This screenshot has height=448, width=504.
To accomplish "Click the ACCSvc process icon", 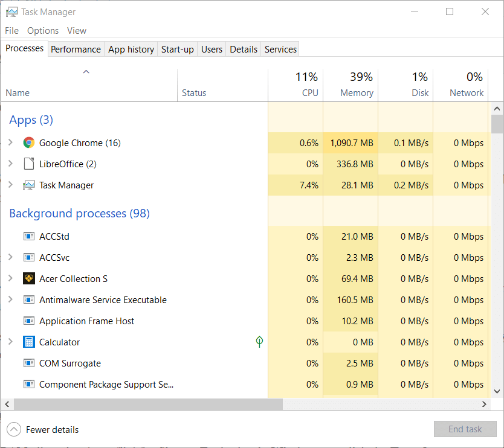I will (29, 258).
